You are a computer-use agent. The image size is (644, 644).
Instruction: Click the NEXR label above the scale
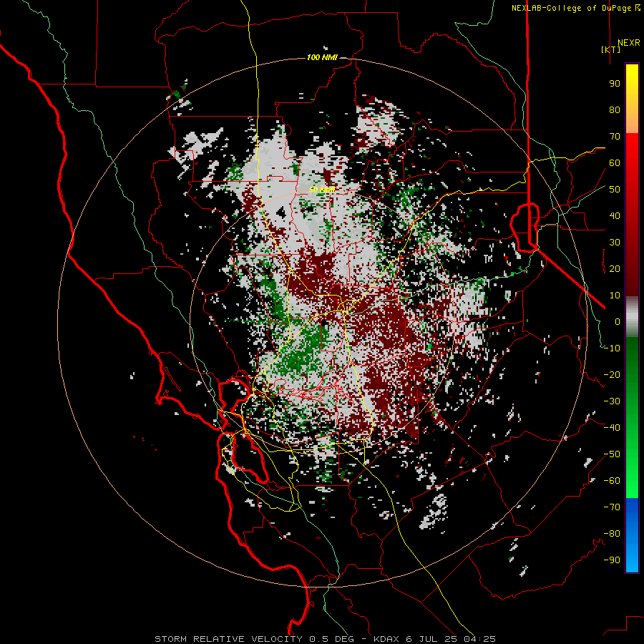pyautogui.click(x=628, y=43)
